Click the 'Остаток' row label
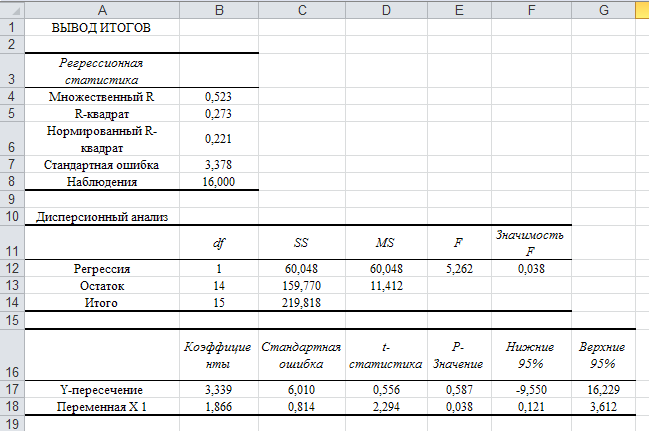The image size is (649, 431). pos(102,286)
